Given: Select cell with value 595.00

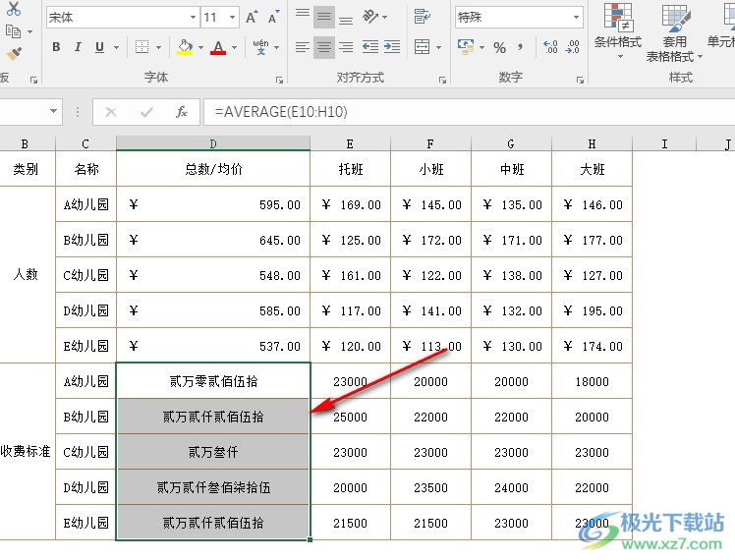Looking at the screenshot, I should pyautogui.click(x=213, y=204).
